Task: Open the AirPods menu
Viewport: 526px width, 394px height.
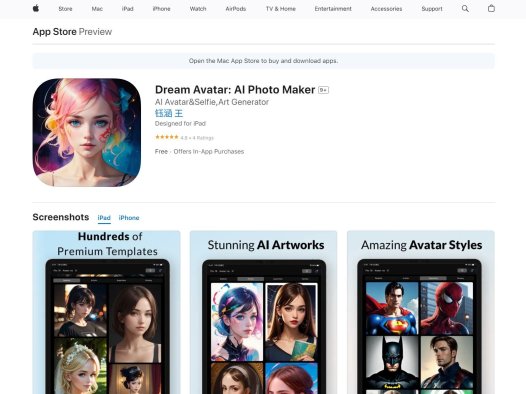Action: [x=235, y=9]
